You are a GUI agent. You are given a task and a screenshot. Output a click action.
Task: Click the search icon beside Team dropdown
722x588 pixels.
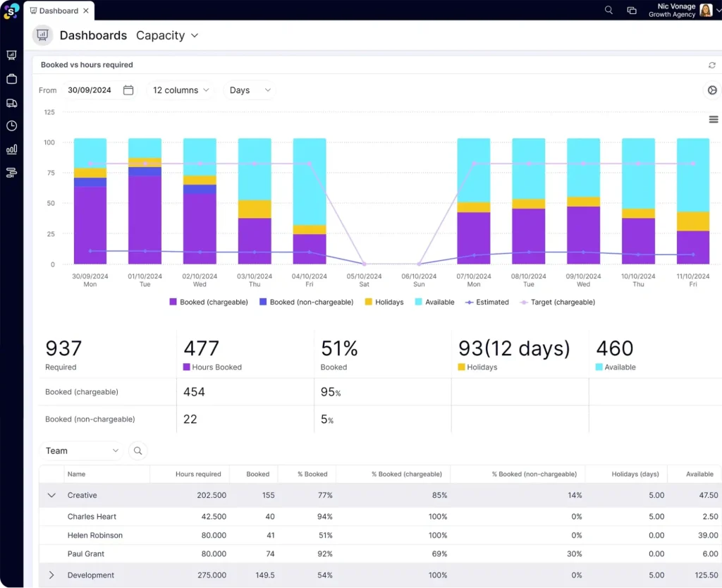(137, 451)
